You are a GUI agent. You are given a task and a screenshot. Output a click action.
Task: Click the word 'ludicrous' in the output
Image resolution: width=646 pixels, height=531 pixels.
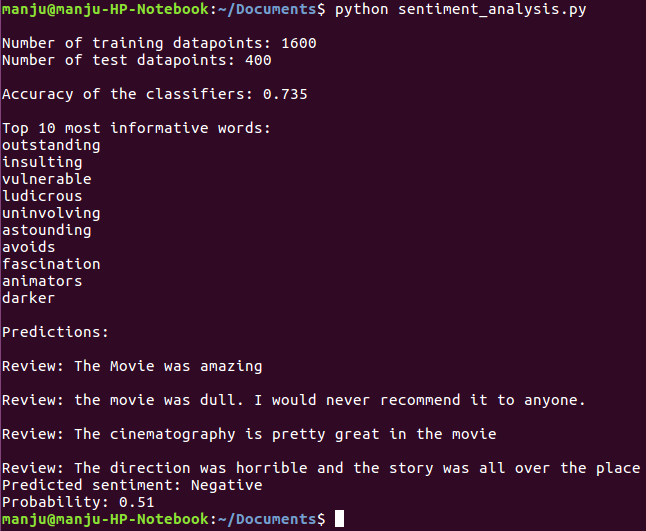click(x=42, y=196)
